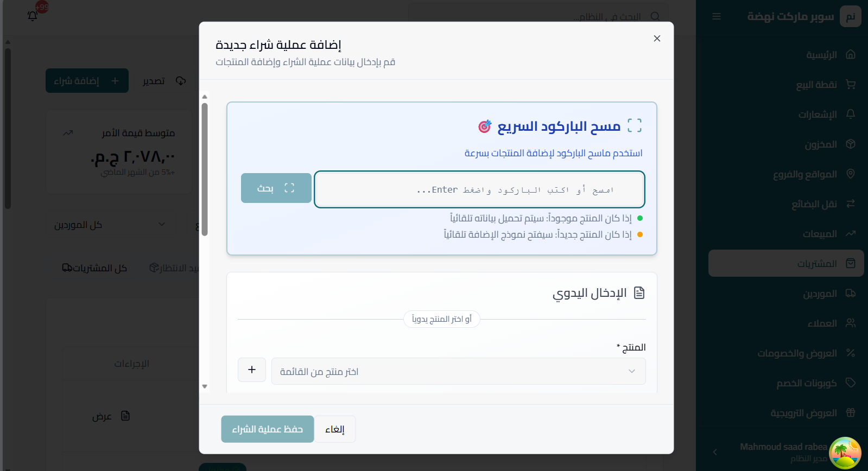The width and height of the screenshot is (868, 471).
Task: Collapse sidebar using chevron near user profile
Action: (x=715, y=452)
